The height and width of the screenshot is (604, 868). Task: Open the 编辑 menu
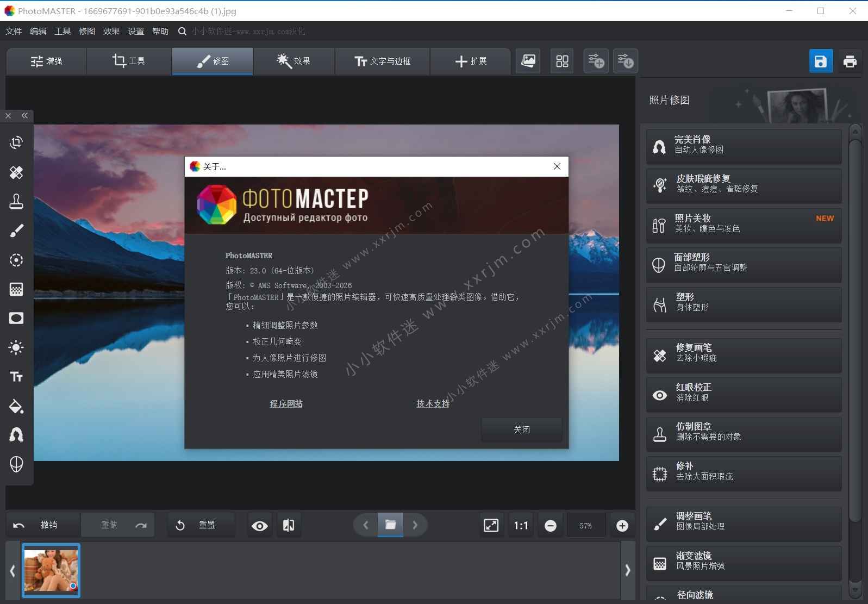(x=38, y=32)
